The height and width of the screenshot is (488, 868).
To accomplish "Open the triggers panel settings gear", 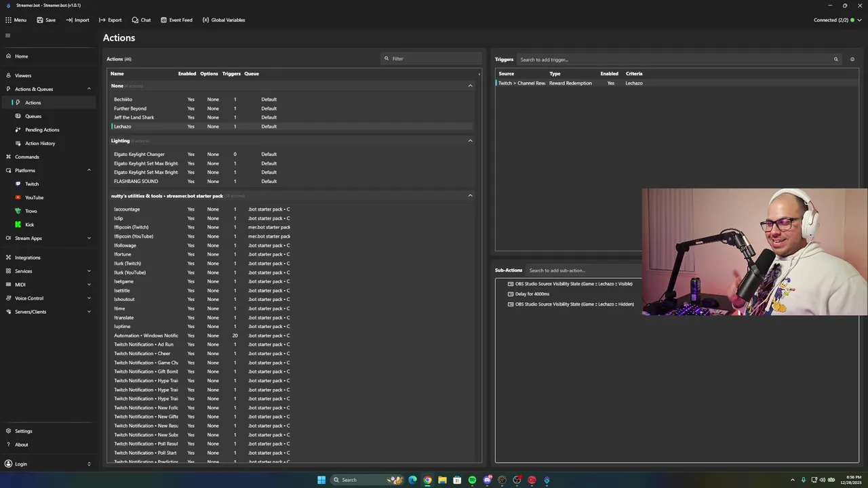I will click(x=852, y=60).
